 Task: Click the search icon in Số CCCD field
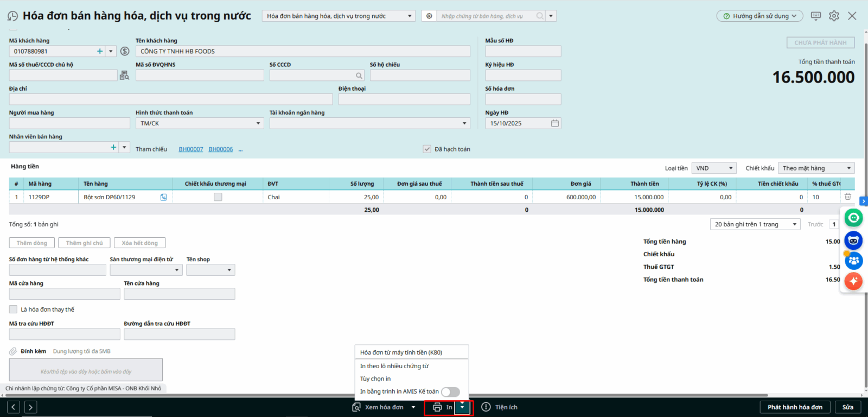coord(359,75)
